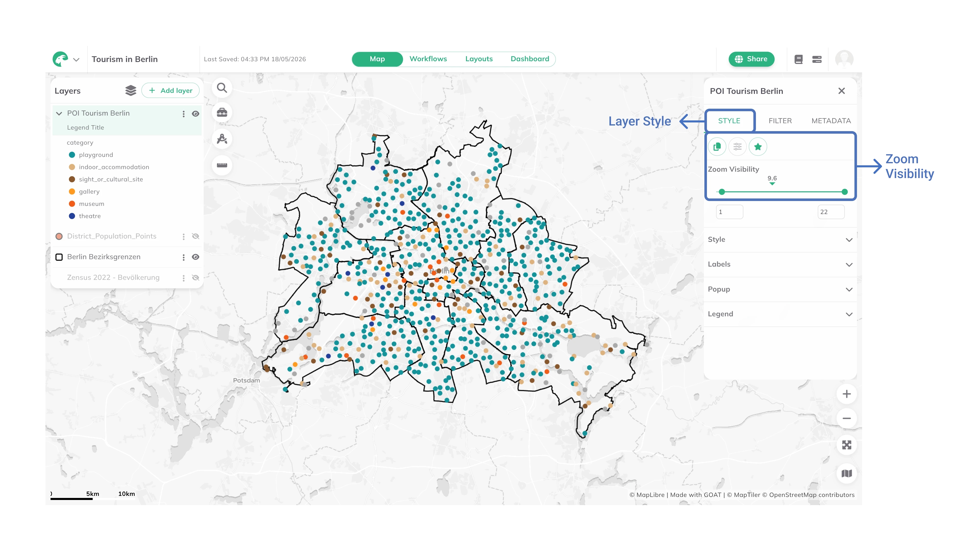Zoom out on the map
Image resolution: width=980 pixels, height=551 pixels.
(x=847, y=418)
